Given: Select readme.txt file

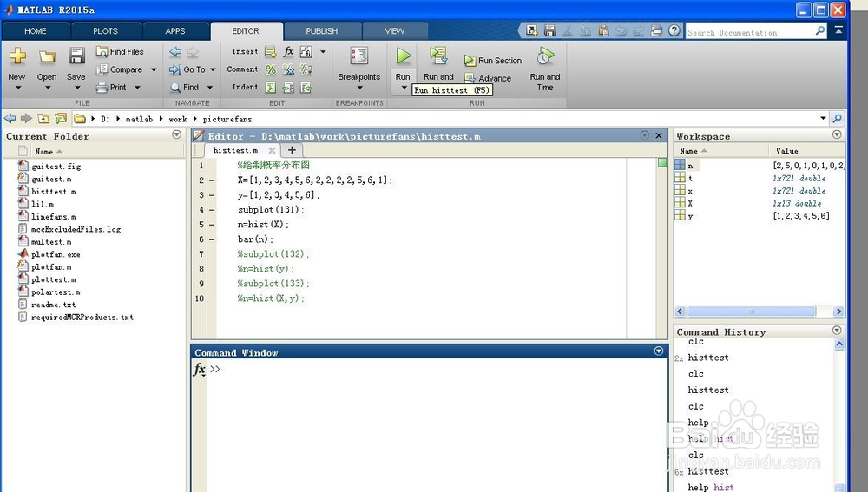Looking at the screenshot, I should click(53, 305).
